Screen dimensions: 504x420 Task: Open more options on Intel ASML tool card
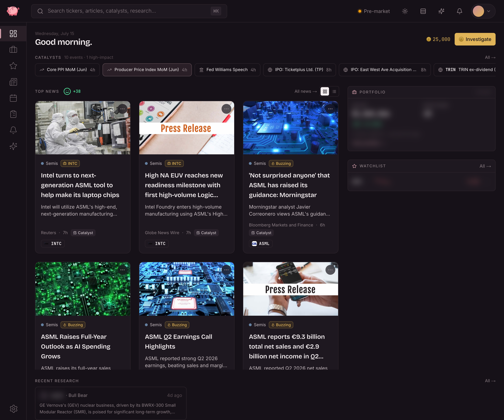click(122, 109)
